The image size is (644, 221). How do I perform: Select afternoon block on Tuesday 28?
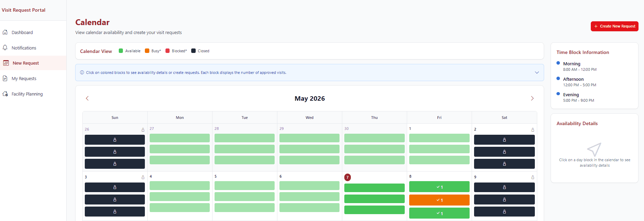click(244, 149)
